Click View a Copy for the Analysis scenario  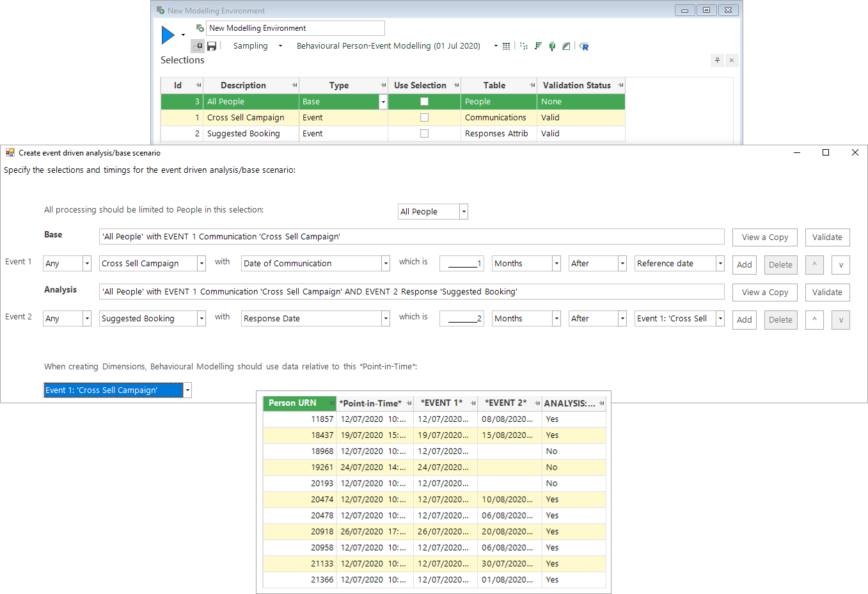765,293
